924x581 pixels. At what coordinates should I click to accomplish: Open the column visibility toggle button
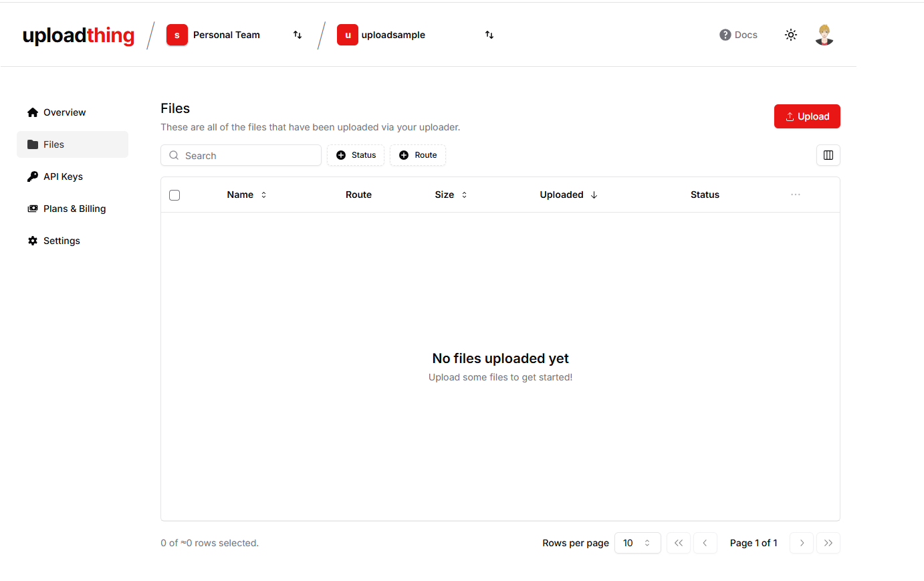click(828, 155)
